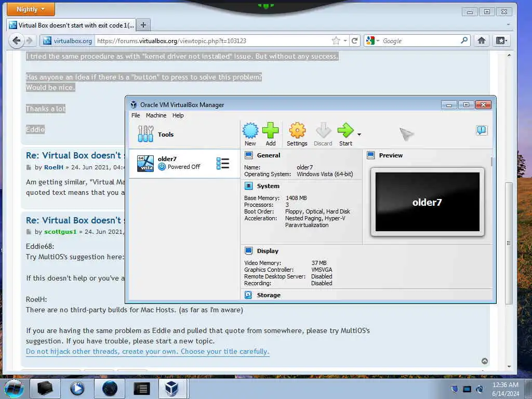Viewport: 532px width, 399px height.
Task: Click browser page scrollbar down arrow
Action: pos(509,366)
